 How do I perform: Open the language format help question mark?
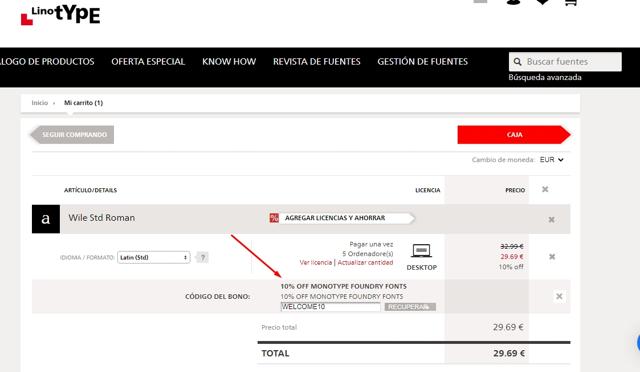pyautogui.click(x=202, y=257)
